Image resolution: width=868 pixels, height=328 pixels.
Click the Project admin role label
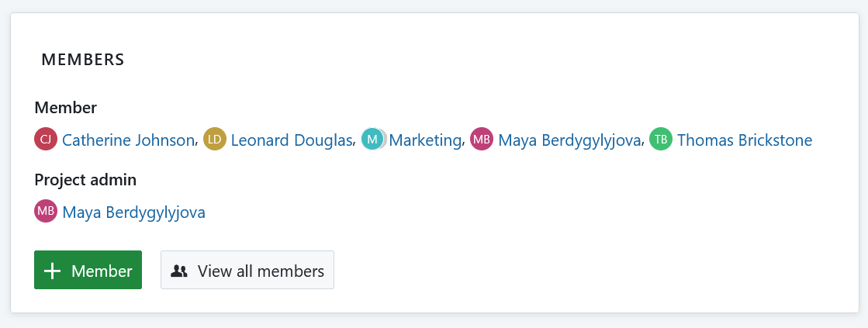click(85, 180)
